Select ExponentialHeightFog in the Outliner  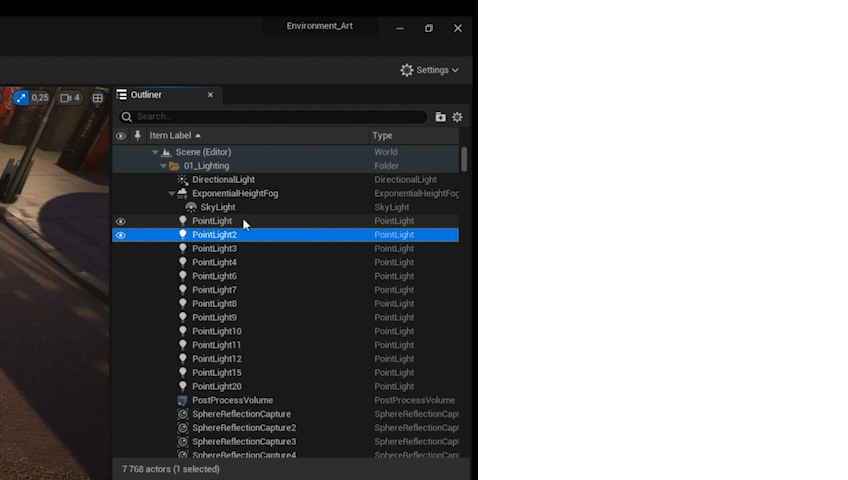coord(235,194)
